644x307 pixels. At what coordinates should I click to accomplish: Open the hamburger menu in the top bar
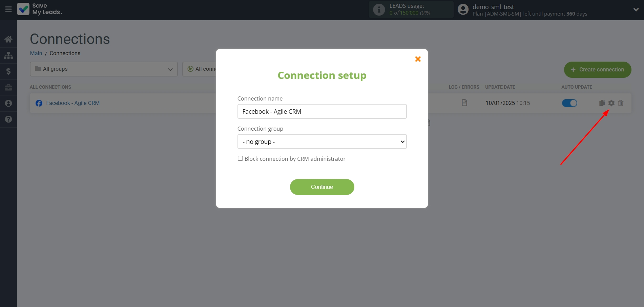(8, 9)
